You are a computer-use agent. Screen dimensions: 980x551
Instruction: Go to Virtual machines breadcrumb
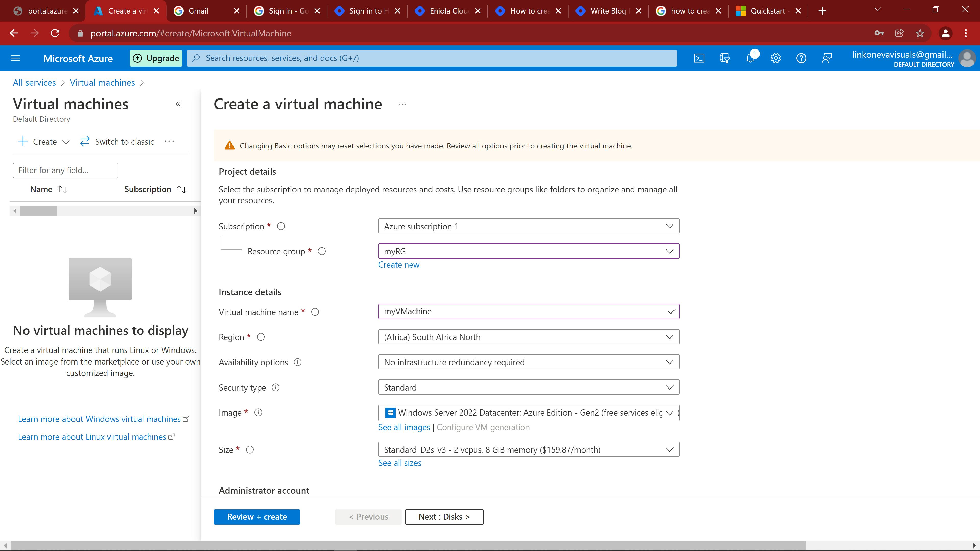(102, 83)
